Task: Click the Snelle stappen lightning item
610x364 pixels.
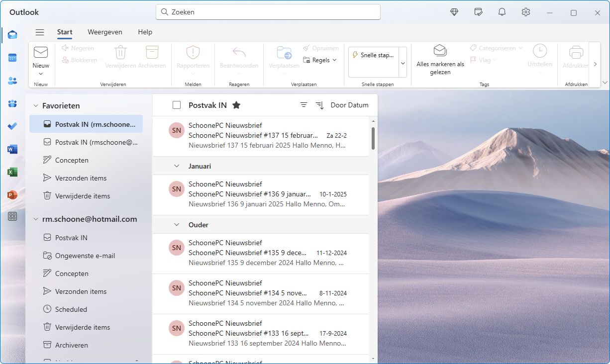Action: tap(373, 55)
